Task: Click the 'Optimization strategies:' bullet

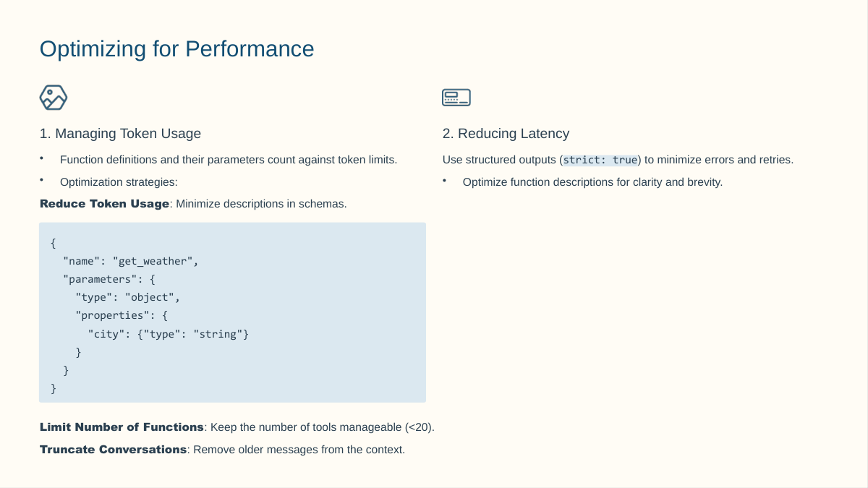Action: coord(119,182)
